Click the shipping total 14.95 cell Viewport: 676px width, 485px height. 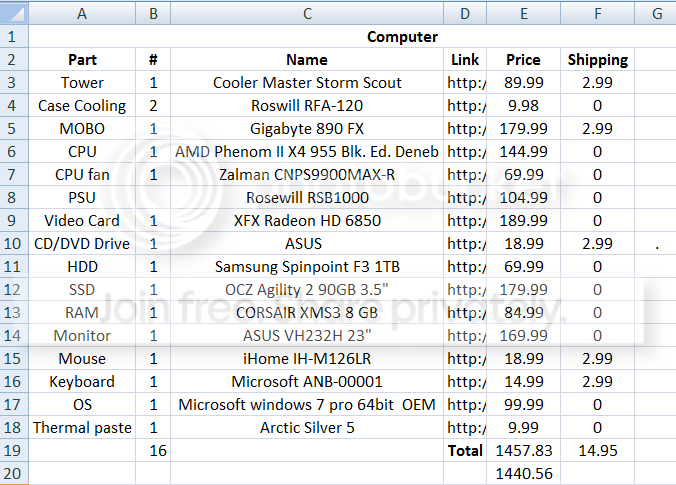coord(598,450)
